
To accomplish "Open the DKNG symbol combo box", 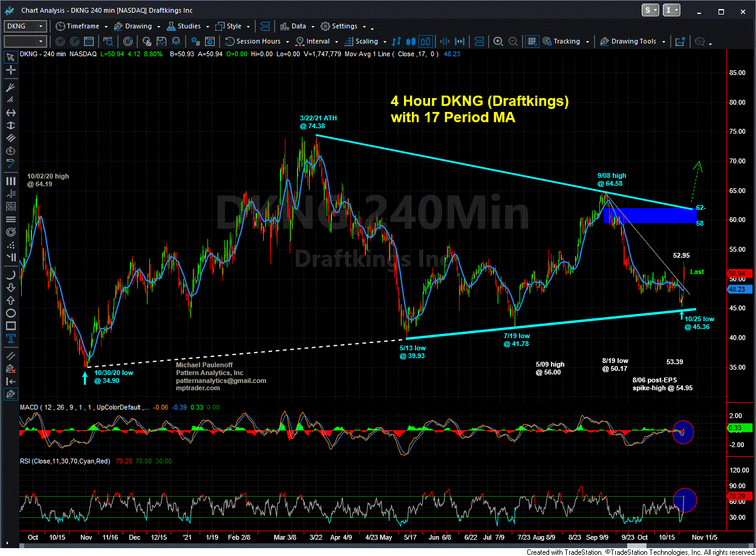I will tap(25, 26).
